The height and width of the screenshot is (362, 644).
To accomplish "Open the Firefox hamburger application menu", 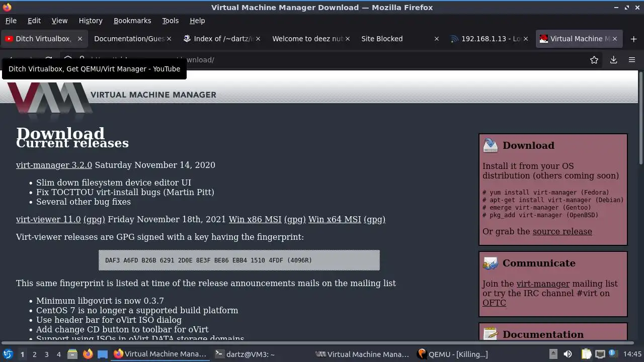I will point(632,60).
